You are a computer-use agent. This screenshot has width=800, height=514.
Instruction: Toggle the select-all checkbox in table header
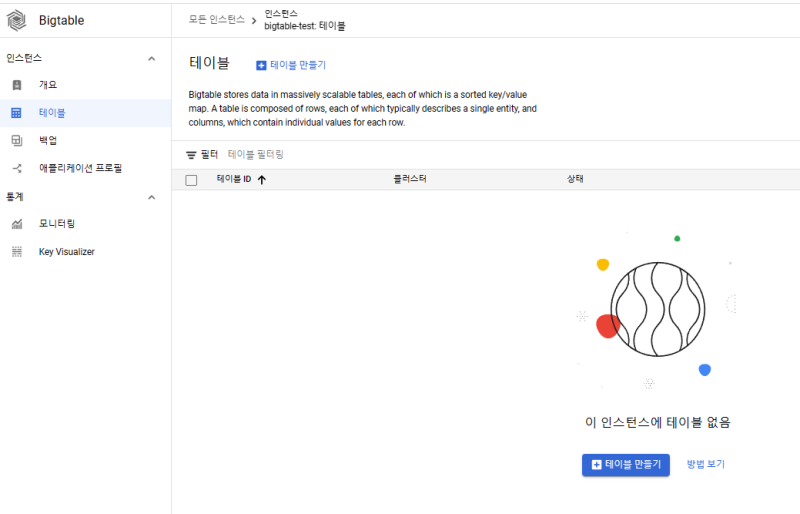tap(191, 180)
